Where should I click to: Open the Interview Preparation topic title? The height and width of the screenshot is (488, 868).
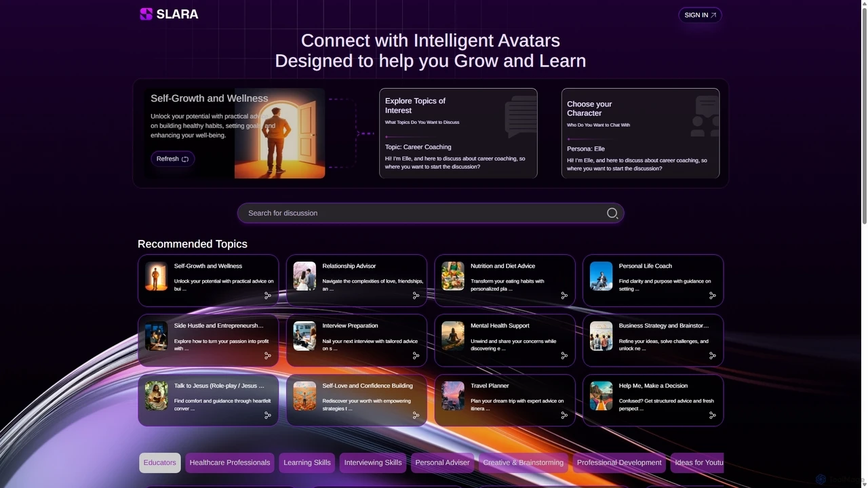coord(350,326)
